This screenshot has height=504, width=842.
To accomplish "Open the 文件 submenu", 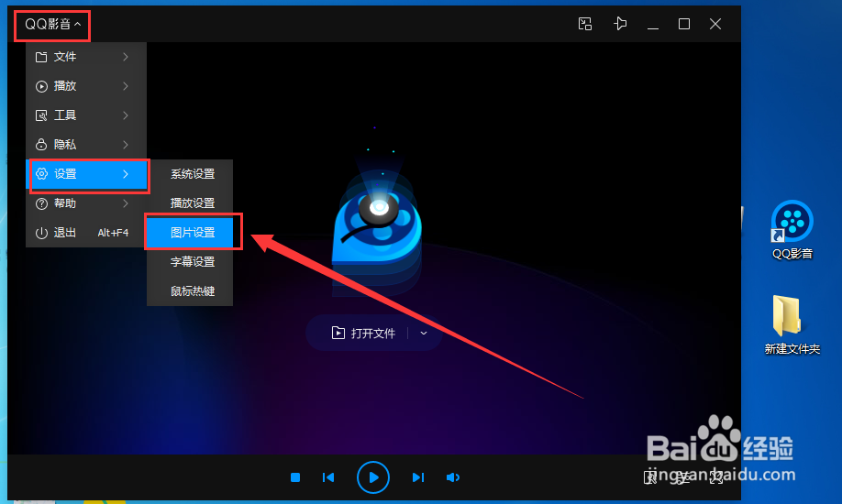I will point(86,57).
